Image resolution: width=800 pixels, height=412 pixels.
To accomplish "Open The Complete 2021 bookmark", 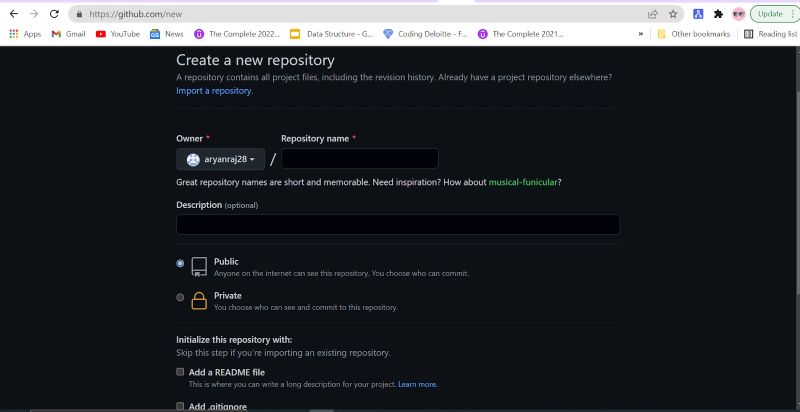I will (x=520, y=34).
